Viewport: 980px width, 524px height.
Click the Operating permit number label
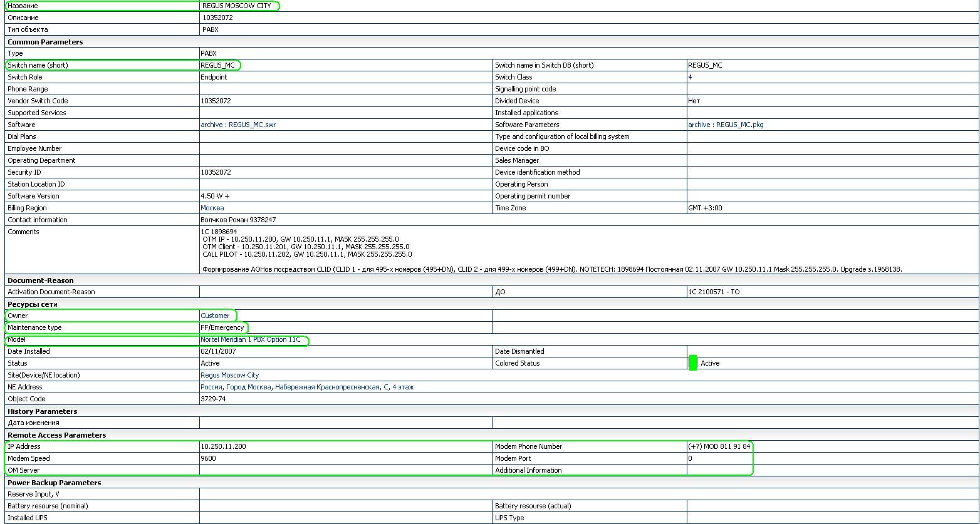(x=533, y=196)
